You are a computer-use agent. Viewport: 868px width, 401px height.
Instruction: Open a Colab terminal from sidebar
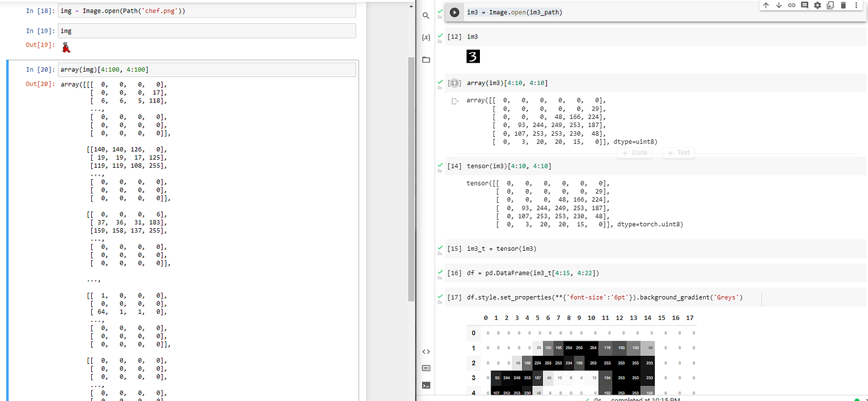pyautogui.click(x=426, y=385)
